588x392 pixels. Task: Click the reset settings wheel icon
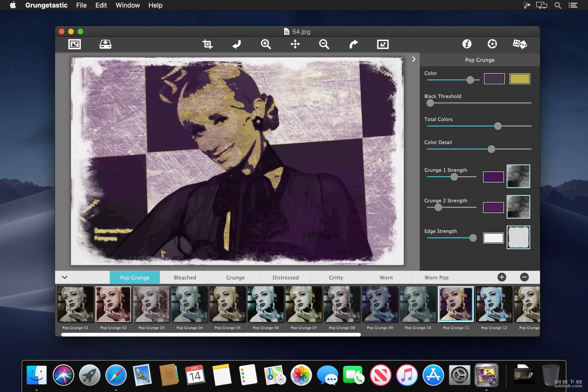pyautogui.click(x=492, y=44)
